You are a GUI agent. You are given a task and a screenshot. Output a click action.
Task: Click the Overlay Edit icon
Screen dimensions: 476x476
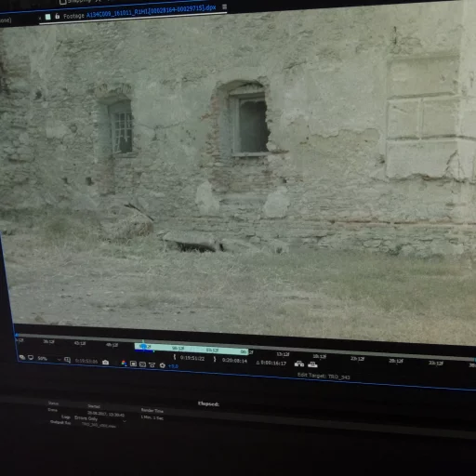coord(312,364)
